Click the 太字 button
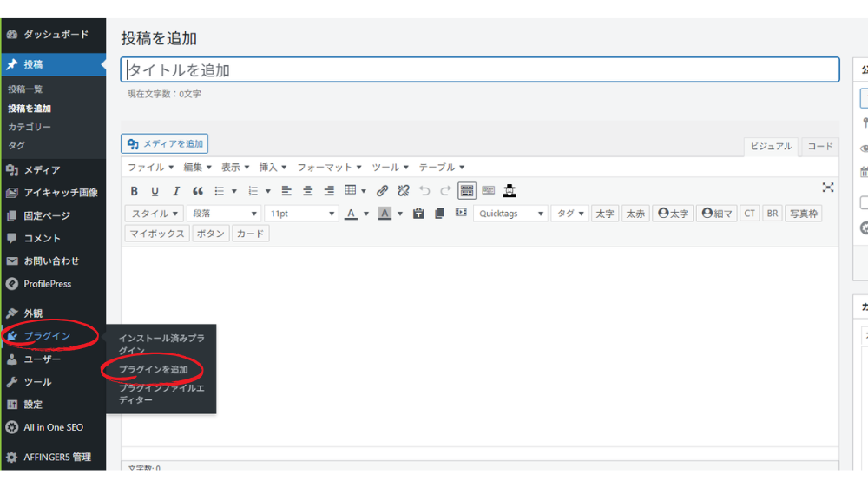Screen dimensions: 868x488 pos(604,214)
